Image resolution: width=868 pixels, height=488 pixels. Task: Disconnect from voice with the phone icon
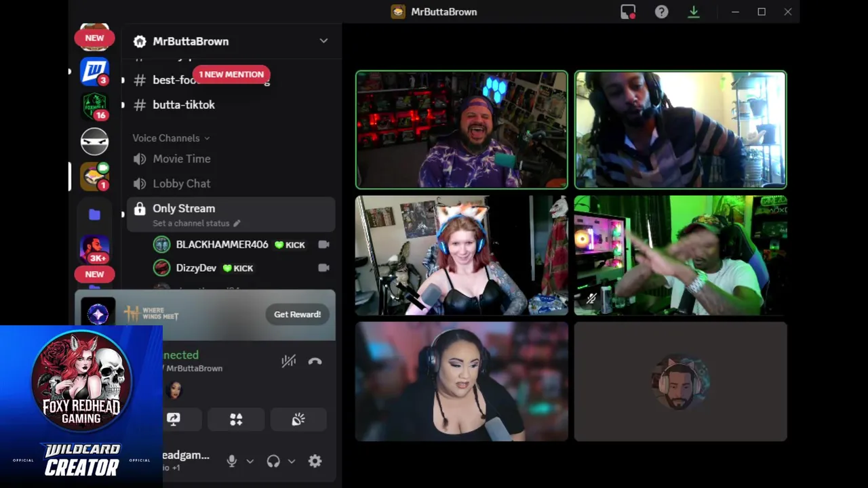pyautogui.click(x=315, y=361)
